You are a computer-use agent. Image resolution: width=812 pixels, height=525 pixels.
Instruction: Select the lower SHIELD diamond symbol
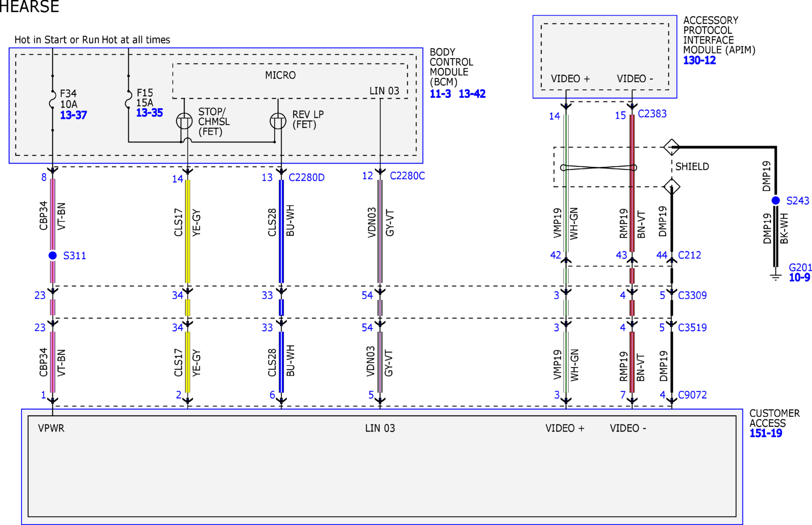pos(671,187)
